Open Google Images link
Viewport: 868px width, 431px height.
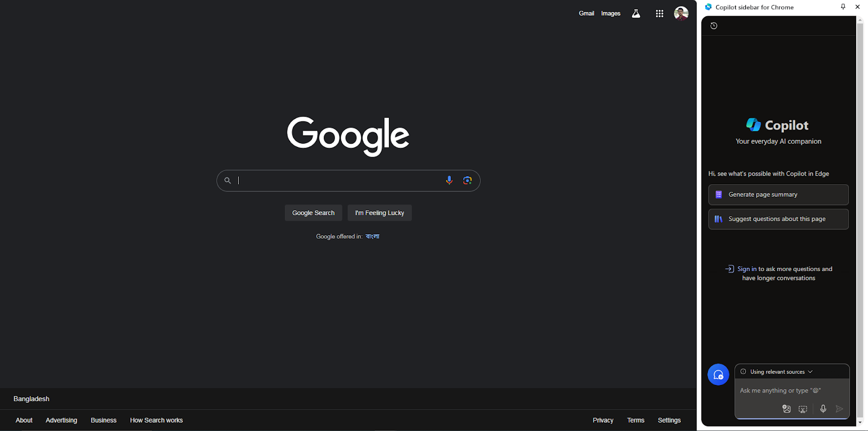coord(611,14)
